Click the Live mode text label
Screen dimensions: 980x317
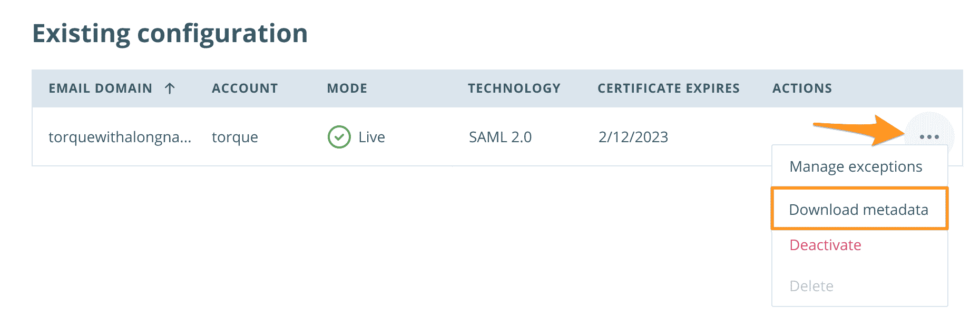(x=371, y=137)
